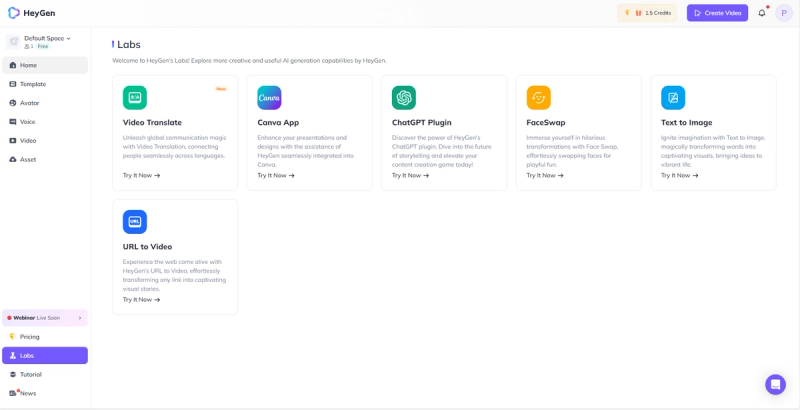Open the notifications bell
The width and height of the screenshot is (800, 410).
point(762,13)
